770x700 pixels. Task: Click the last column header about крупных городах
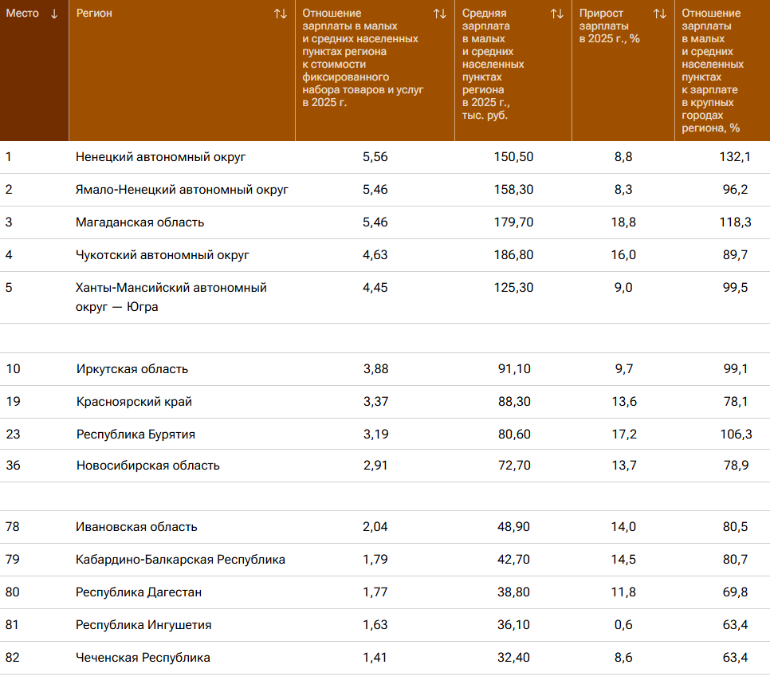pyautogui.click(x=712, y=70)
